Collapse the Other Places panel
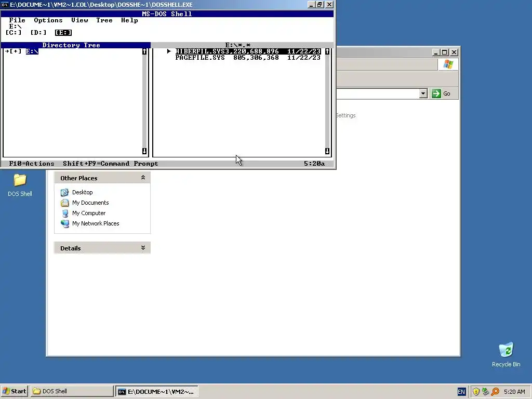The height and width of the screenshot is (399, 532). (143, 178)
